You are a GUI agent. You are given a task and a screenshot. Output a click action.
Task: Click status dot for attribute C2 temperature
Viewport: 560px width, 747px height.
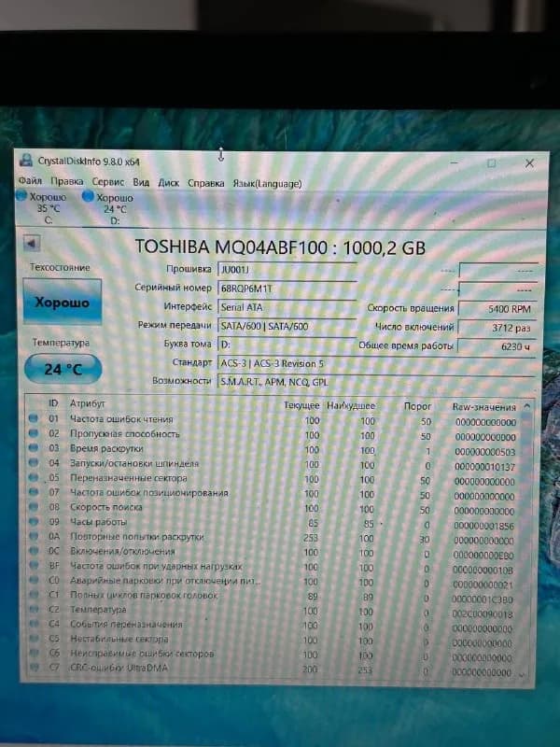click(x=34, y=610)
